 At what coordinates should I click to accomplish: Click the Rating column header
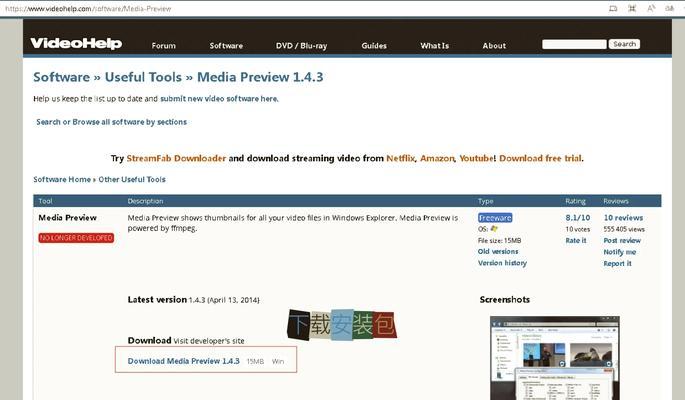(x=575, y=201)
